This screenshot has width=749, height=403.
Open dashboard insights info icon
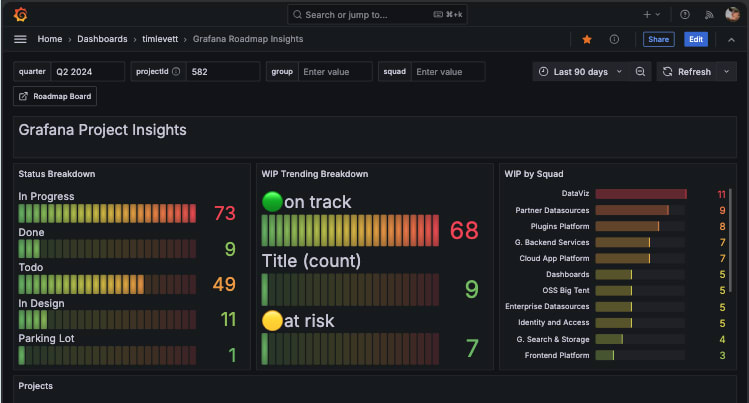click(614, 39)
